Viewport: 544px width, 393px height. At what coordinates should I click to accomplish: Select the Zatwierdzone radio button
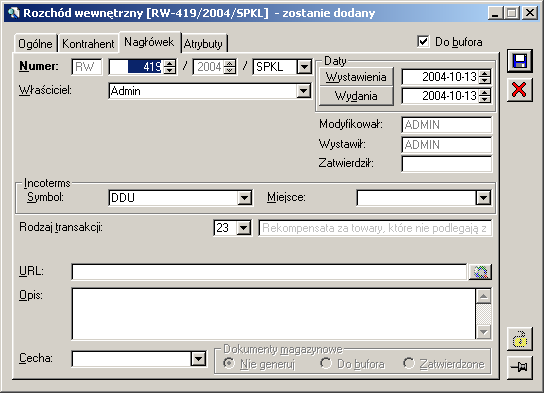tap(409, 363)
